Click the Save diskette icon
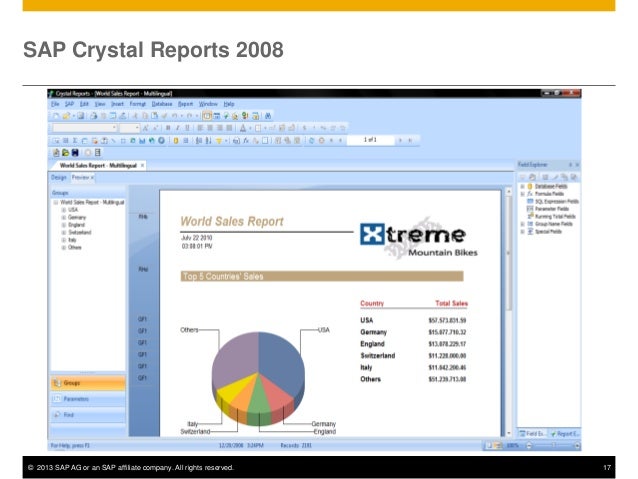The width and height of the screenshot is (638, 479). (x=81, y=116)
